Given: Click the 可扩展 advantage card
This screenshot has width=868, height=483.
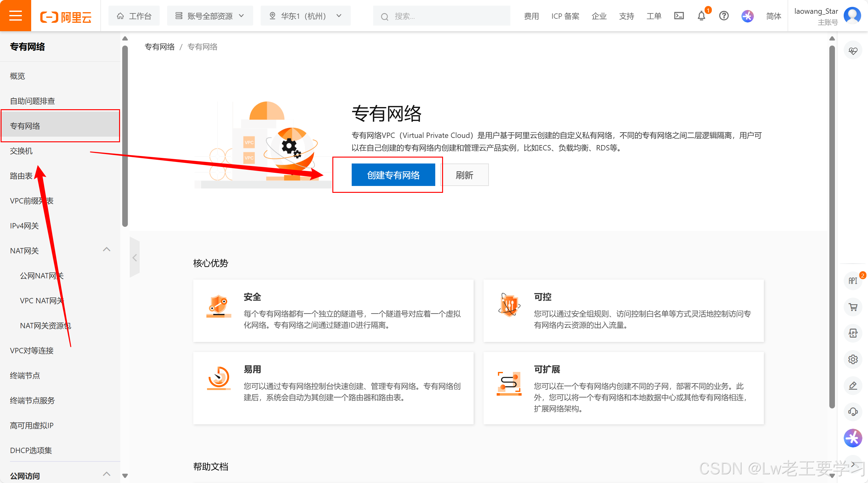Looking at the screenshot, I should [623, 388].
